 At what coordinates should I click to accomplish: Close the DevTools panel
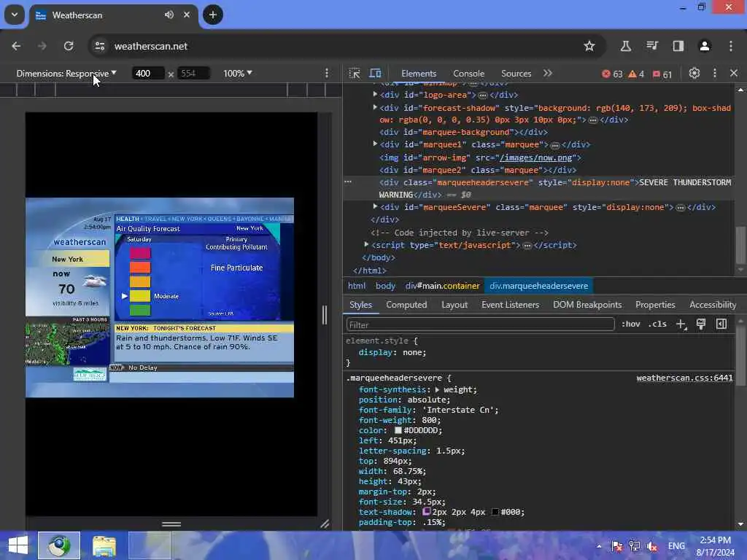734,74
